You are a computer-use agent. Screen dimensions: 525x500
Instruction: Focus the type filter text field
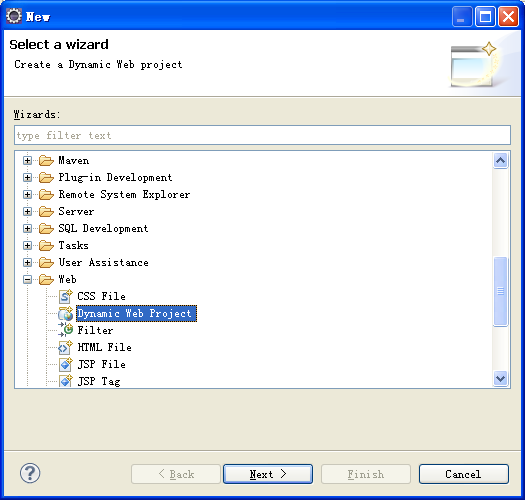point(262,135)
